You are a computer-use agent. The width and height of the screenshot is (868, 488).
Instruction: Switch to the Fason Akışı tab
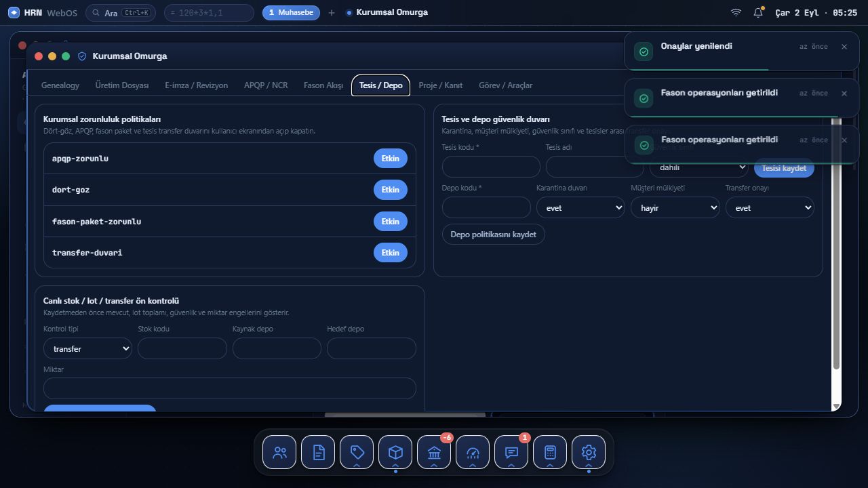pyautogui.click(x=323, y=85)
